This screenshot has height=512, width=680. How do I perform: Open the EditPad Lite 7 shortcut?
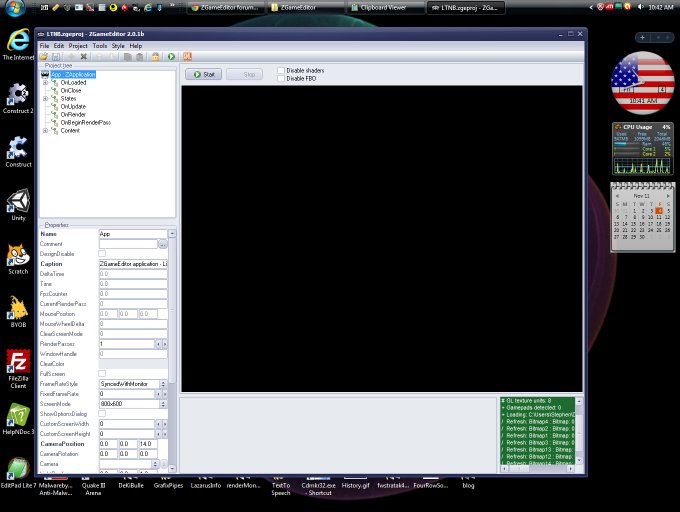coord(18,473)
